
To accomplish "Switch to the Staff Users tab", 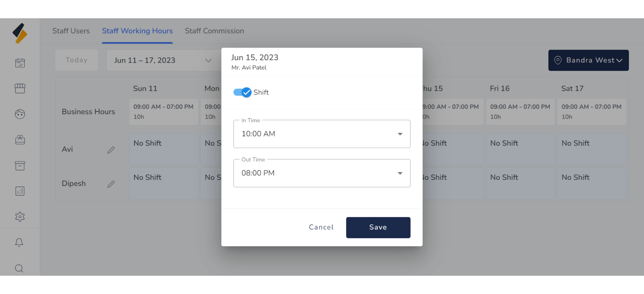I will click(x=71, y=31).
